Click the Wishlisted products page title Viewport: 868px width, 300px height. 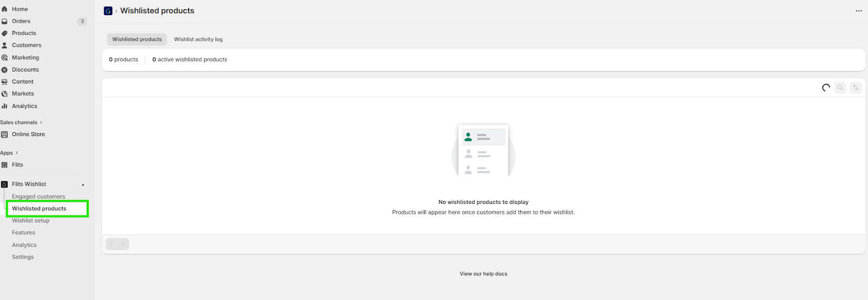(x=157, y=11)
